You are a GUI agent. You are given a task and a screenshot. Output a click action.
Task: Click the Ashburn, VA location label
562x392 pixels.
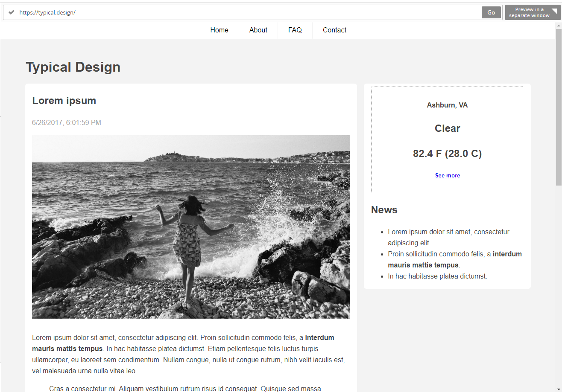pos(447,105)
